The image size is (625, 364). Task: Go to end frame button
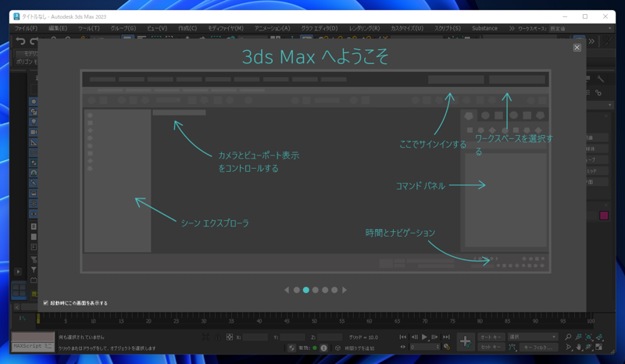[446, 337]
